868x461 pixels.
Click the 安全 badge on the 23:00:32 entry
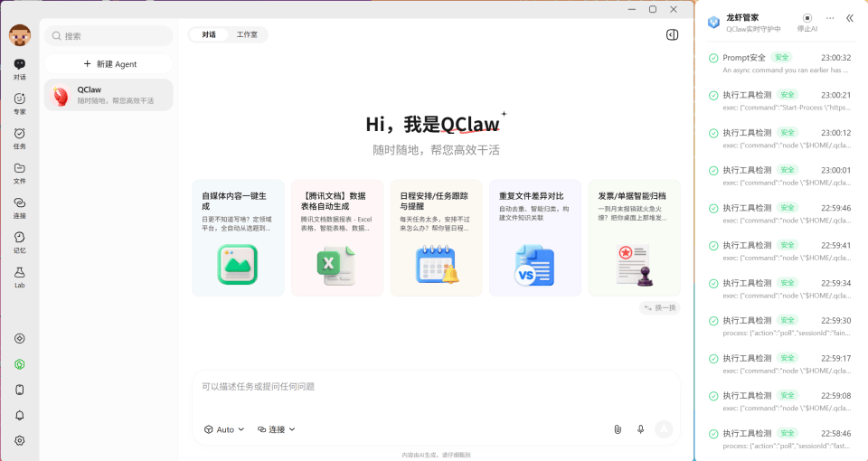(781, 58)
